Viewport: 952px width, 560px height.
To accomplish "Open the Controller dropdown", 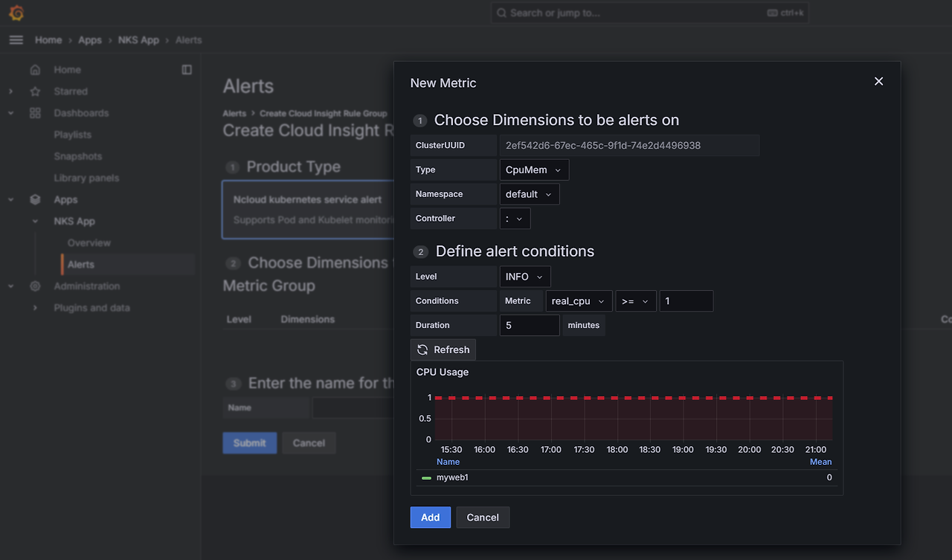I will (515, 219).
